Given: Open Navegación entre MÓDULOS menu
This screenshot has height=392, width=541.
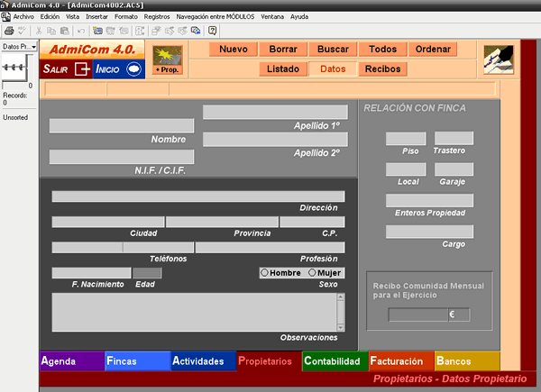Looking at the screenshot, I should (215, 16).
